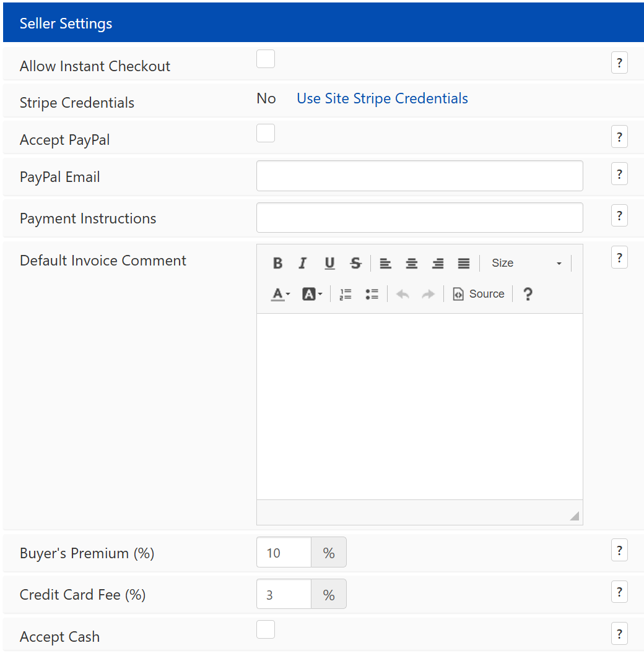Open the text color picker dropdown
Screen dimensions: 644x656
coord(286,293)
